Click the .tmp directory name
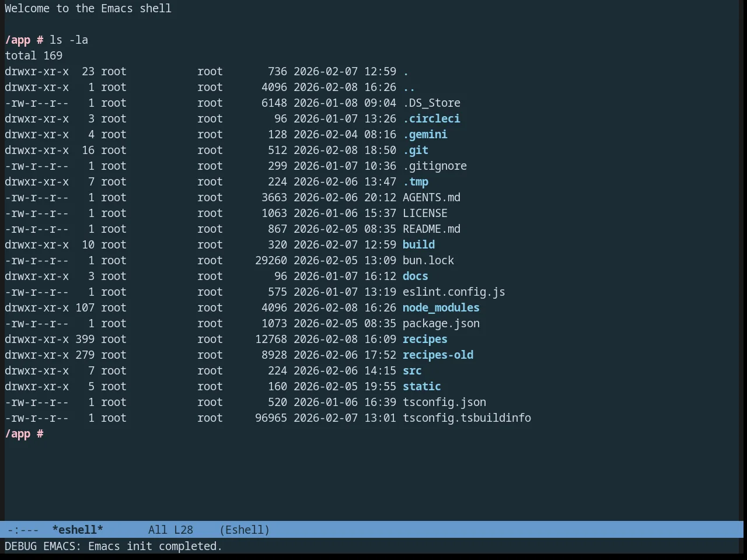Viewport: 747px width, 560px height. 416,181
